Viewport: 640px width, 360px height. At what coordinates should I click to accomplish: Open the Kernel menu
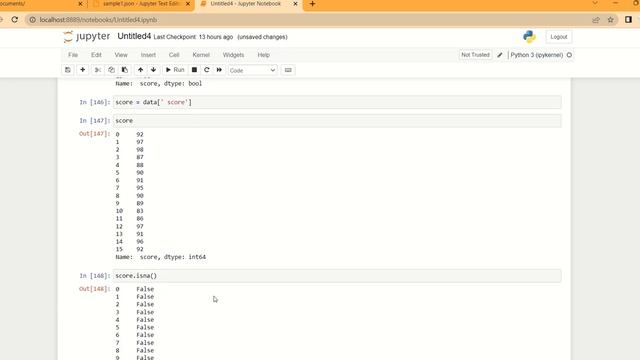201,55
